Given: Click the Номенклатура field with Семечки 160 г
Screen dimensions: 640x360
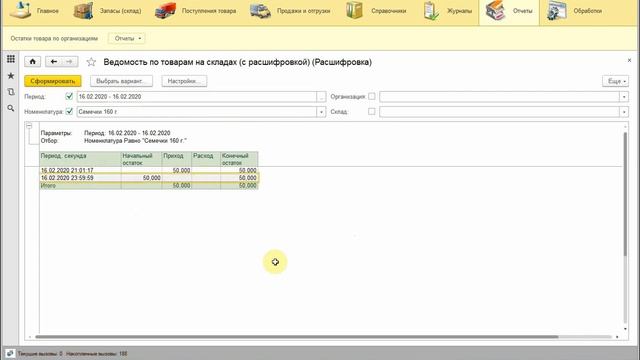Looking at the screenshot, I should tap(197, 112).
